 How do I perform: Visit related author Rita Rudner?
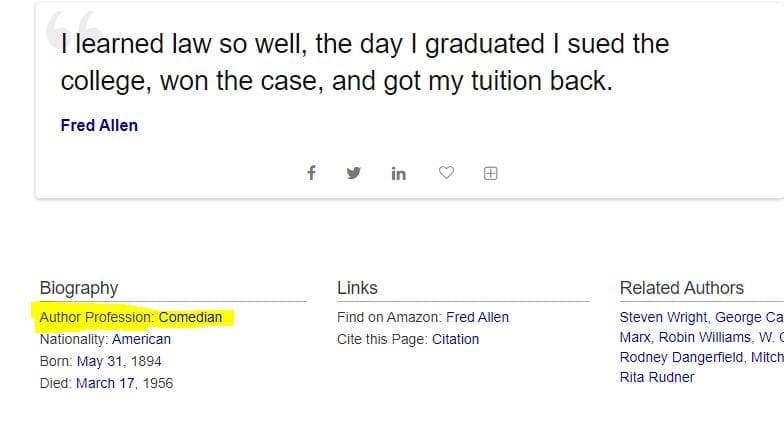(x=656, y=377)
